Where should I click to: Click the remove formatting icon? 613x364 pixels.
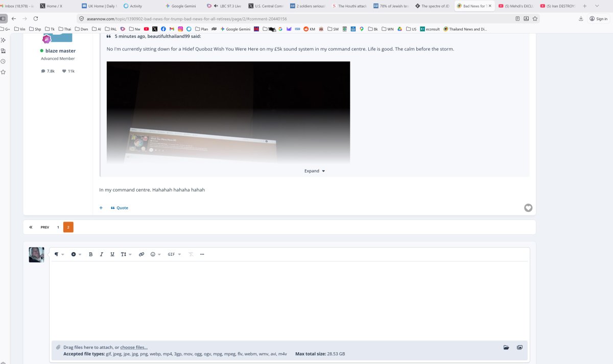191,254
